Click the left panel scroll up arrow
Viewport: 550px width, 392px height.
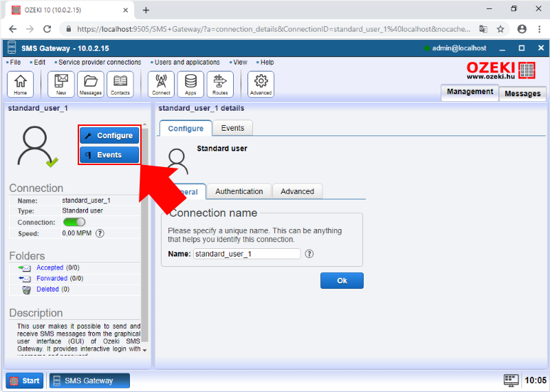(x=144, y=124)
